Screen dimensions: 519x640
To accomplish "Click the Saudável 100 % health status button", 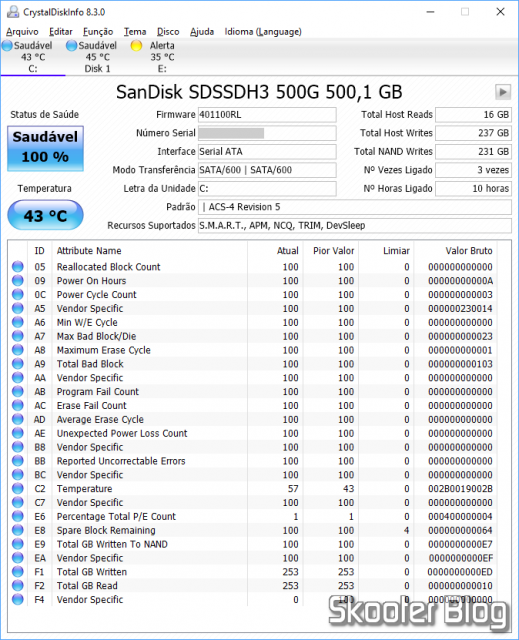I will [45, 148].
